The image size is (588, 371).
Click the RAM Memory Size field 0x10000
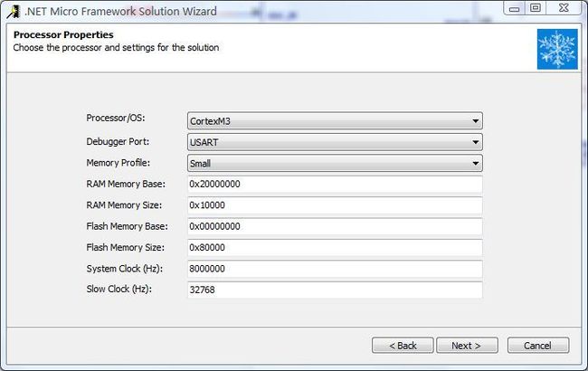335,205
